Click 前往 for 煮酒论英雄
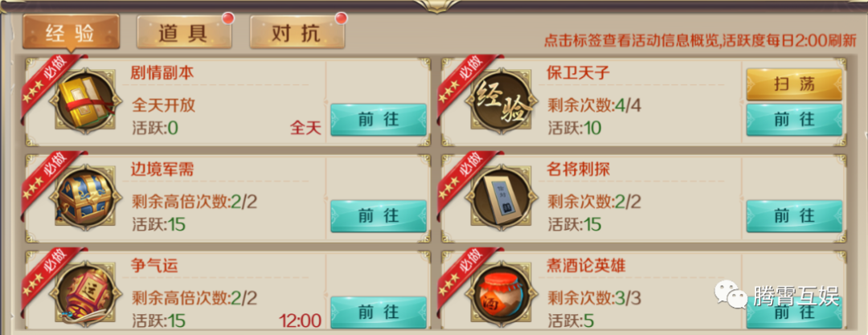Image resolution: width=868 pixels, height=335 pixels. 794,313
